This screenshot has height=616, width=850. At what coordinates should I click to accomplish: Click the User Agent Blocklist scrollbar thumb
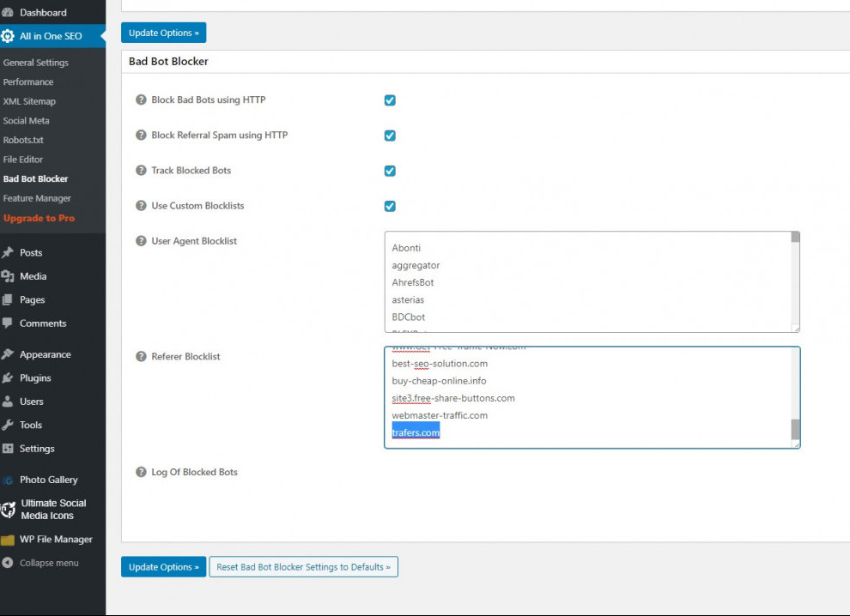point(795,237)
